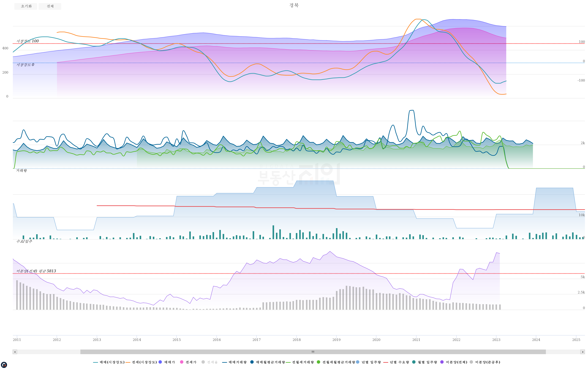Click the home logo icon at bottom-left
This screenshot has width=588, height=371.
(x=4, y=365)
